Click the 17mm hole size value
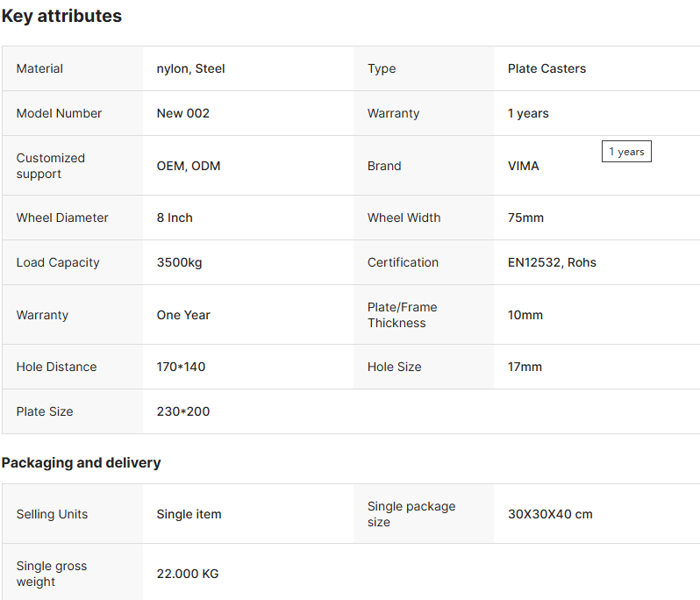Image resolution: width=700 pixels, height=600 pixels. 525,367
